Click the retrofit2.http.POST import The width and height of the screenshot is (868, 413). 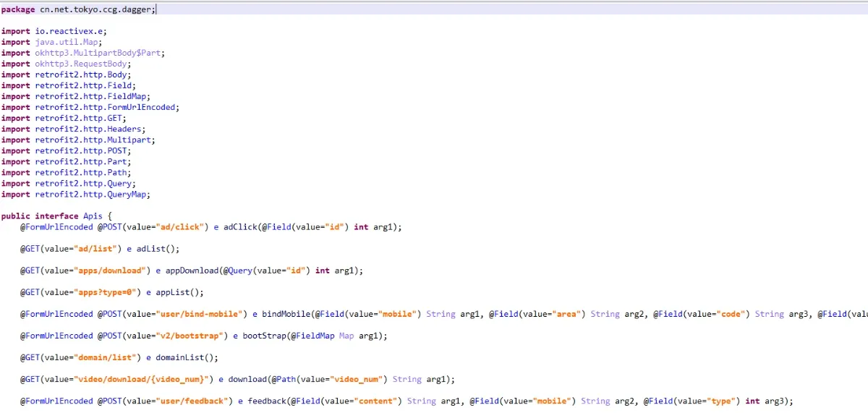click(x=80, y=150)
